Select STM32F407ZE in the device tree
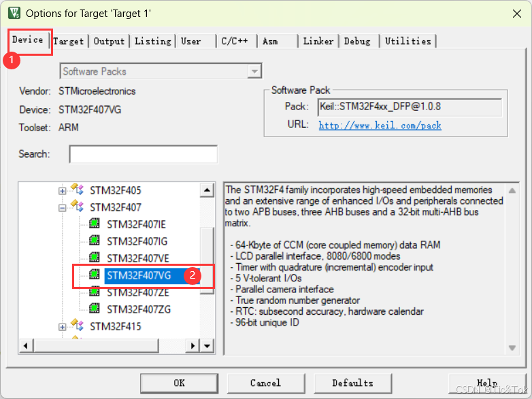 tap(138, 292)
